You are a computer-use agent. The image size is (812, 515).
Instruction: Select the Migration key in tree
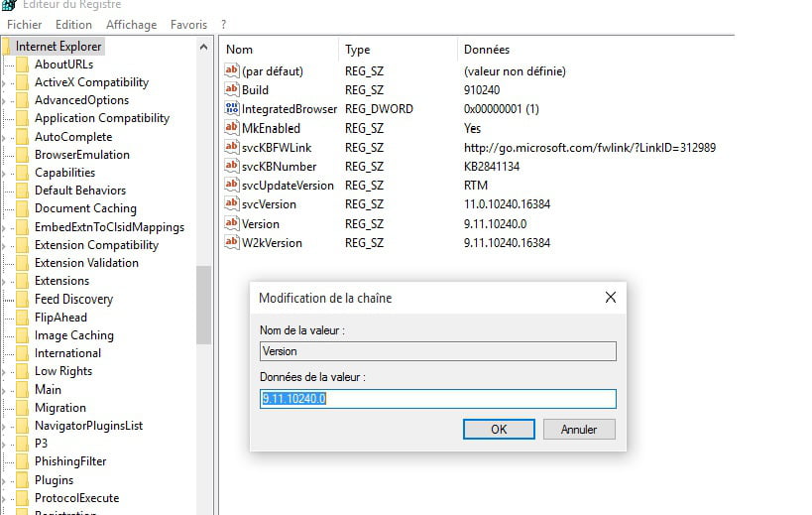click(60, 408)
